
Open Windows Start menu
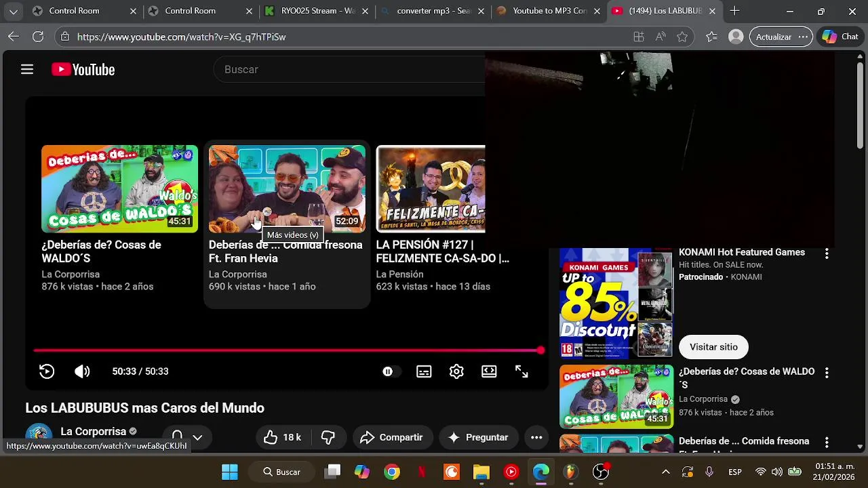[x=230, y=472]
